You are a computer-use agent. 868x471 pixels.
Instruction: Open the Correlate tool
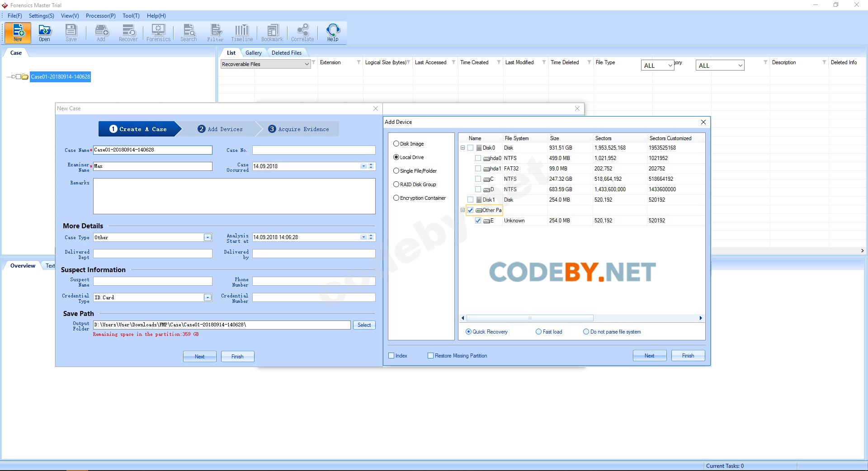(302, 33)
